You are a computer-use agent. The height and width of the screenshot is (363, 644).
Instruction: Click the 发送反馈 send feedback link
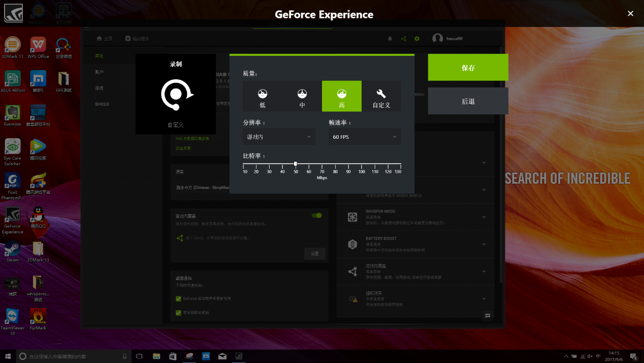point(183,148)
